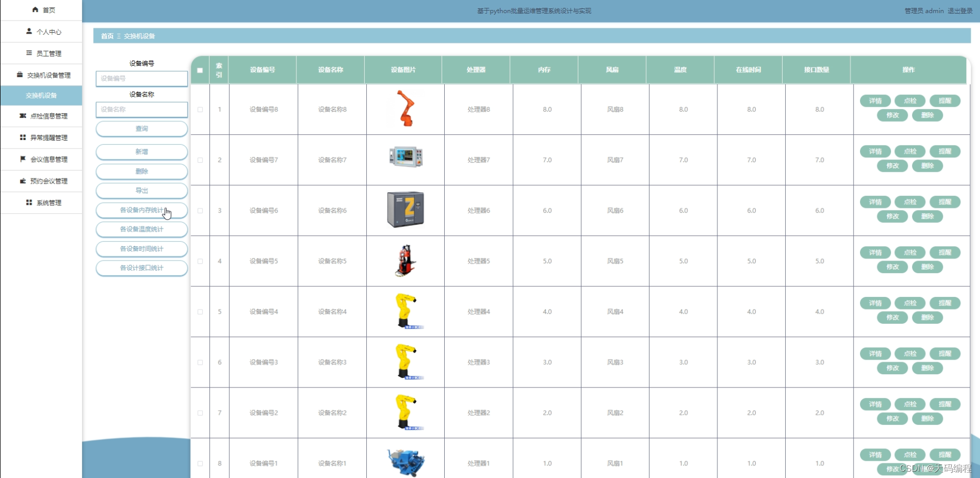Check the checkbox for row 设备编号6
This screenshot has height=478, width=980.
200,211
